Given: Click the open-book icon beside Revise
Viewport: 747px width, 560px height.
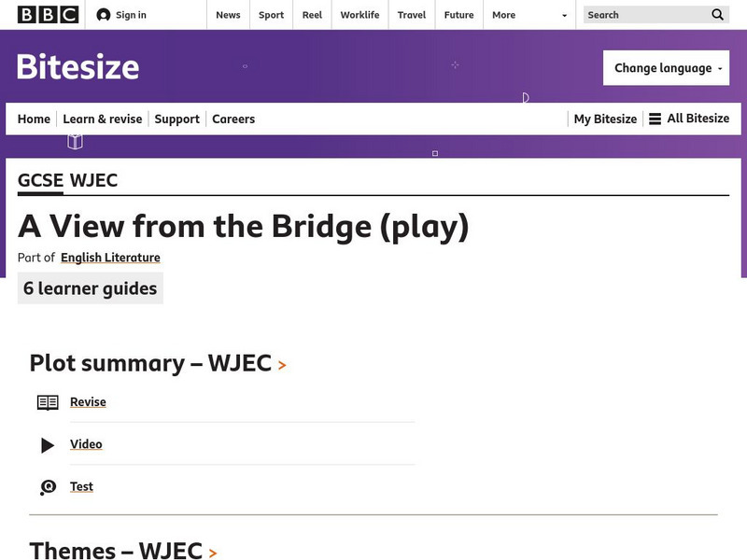Looking at the screenshot, I should pos(45,401).
